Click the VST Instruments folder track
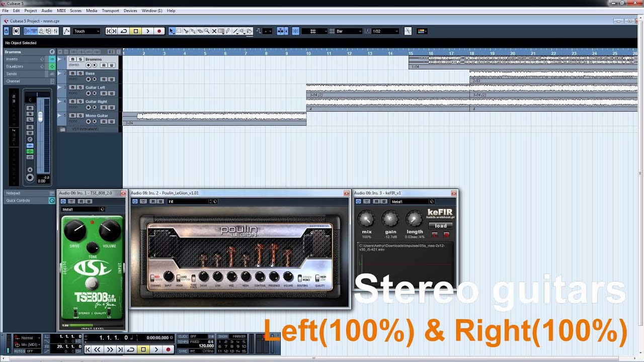Image resolution: width=644 pixels, height=362 pixels. (88, 129)
